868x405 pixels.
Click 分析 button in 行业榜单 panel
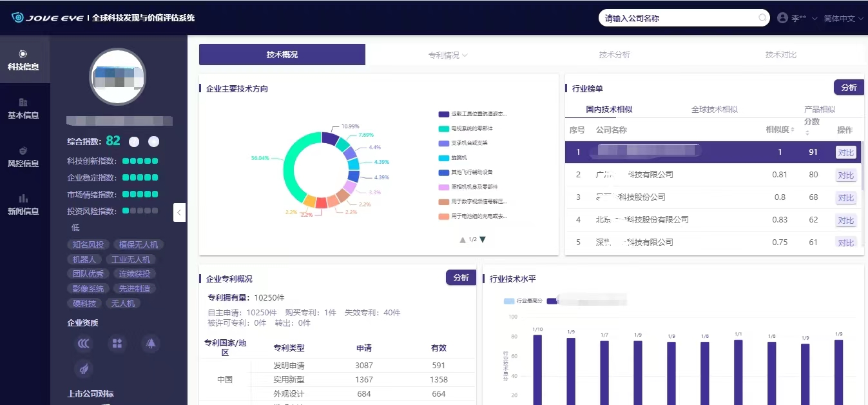click(x=849, y=88)
